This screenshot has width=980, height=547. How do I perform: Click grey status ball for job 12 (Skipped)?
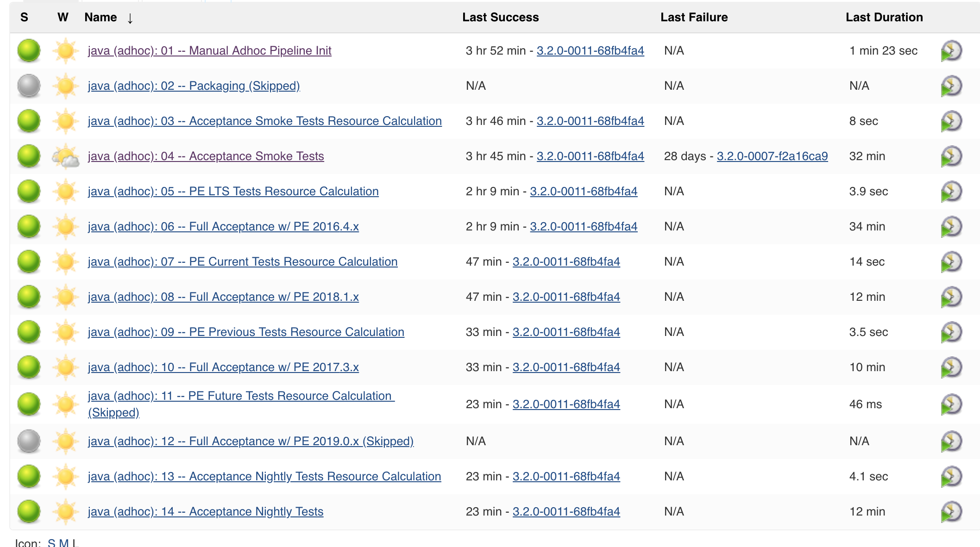29,441
